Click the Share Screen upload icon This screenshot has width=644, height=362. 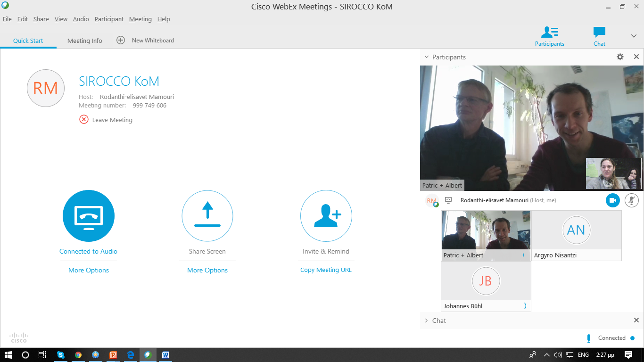(x=207, y=216)
